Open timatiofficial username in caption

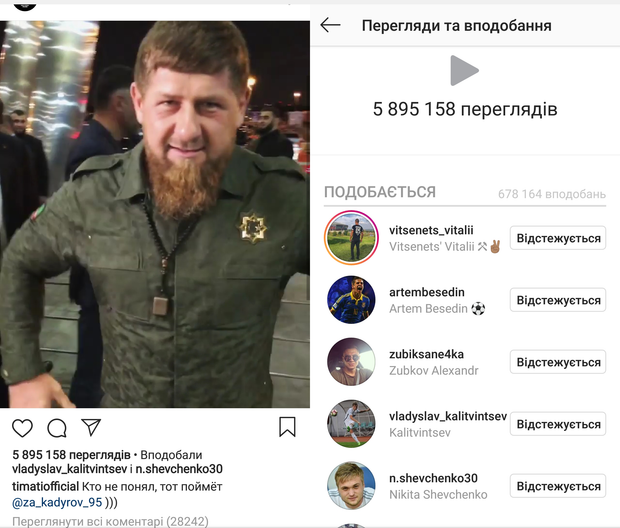45,486
